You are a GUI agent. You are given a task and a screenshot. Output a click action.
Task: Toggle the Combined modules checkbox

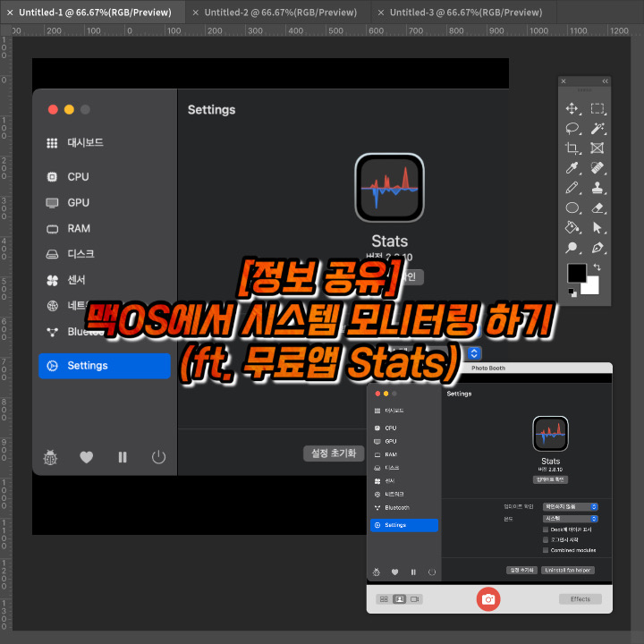point(546,550)
